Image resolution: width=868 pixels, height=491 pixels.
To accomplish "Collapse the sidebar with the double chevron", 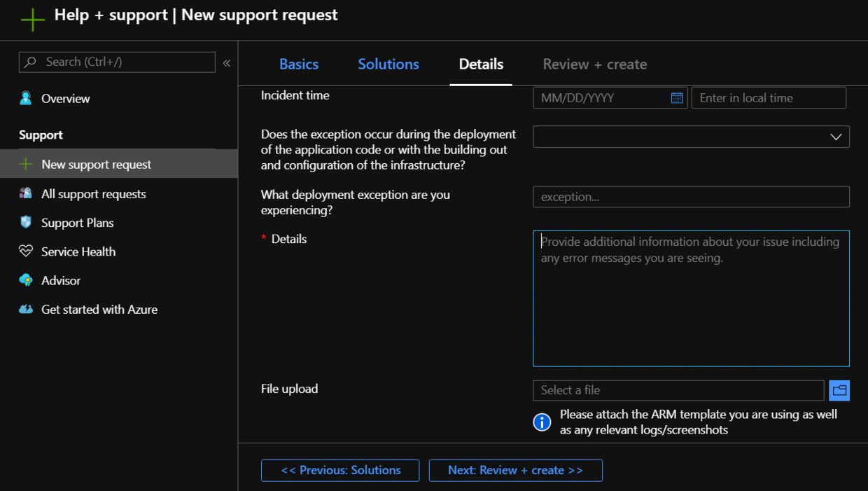I will 227,63.
